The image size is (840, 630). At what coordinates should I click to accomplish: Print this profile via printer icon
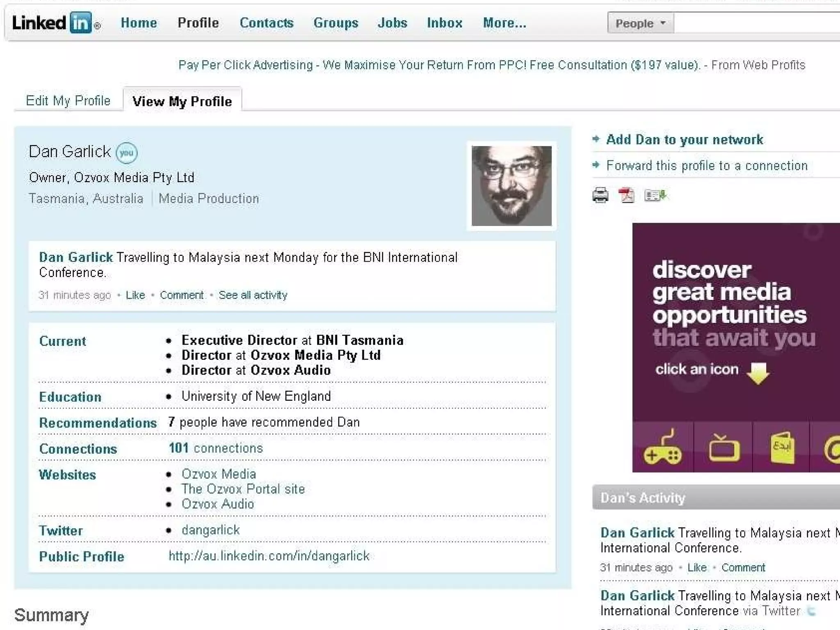pos(600,195)
